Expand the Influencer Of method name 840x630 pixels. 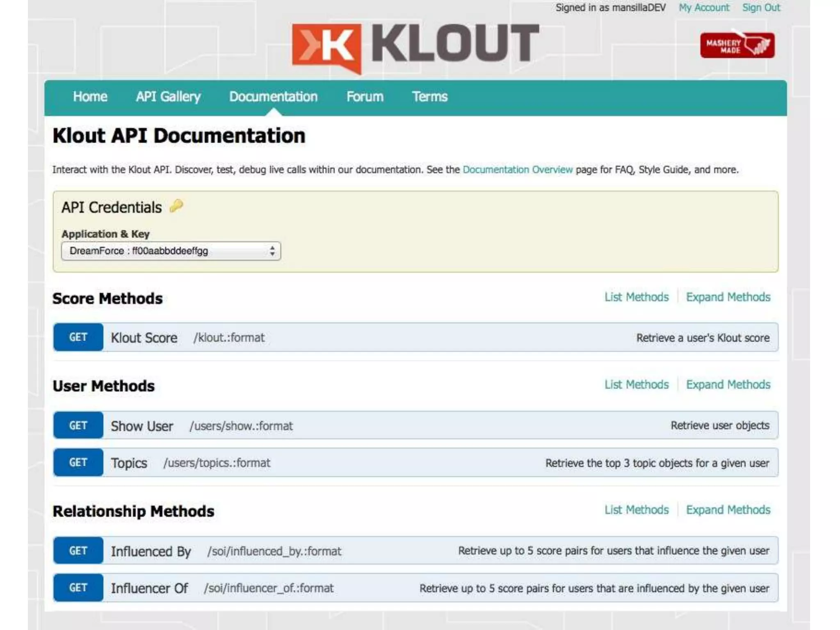[149, 588]
